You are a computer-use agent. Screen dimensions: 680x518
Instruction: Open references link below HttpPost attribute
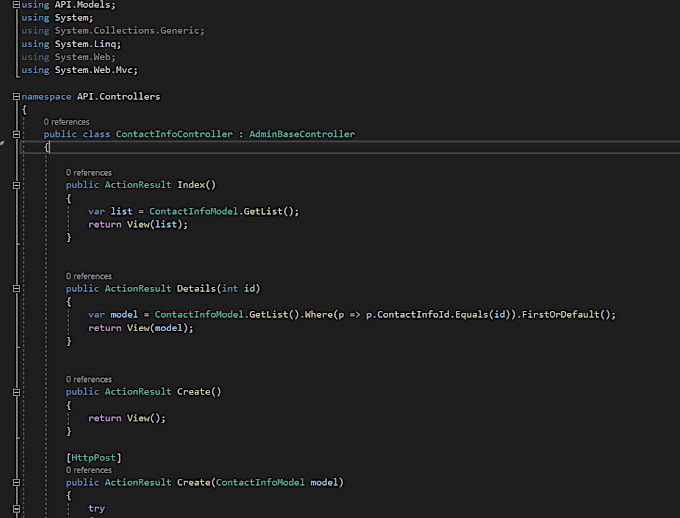pyautogui.click(x=88, y=470)
